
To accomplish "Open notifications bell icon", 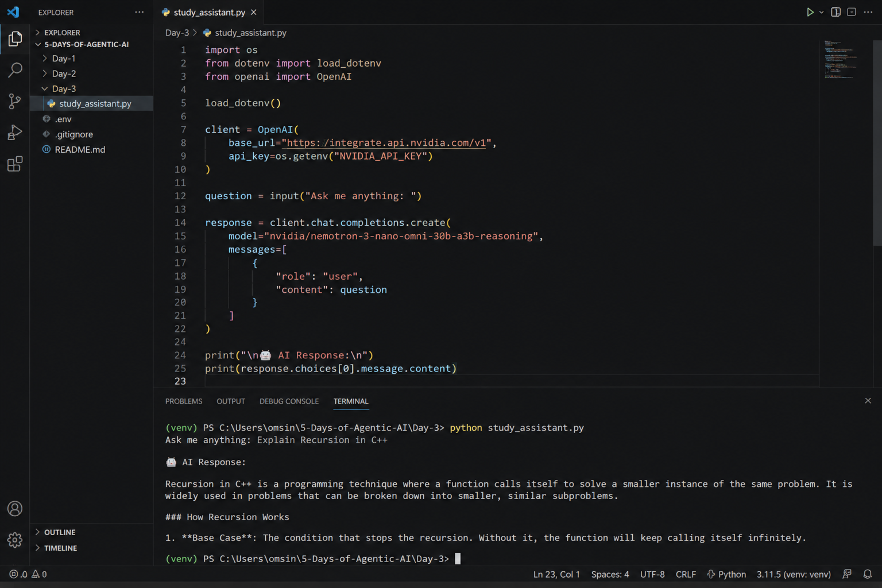I will 868,574.
